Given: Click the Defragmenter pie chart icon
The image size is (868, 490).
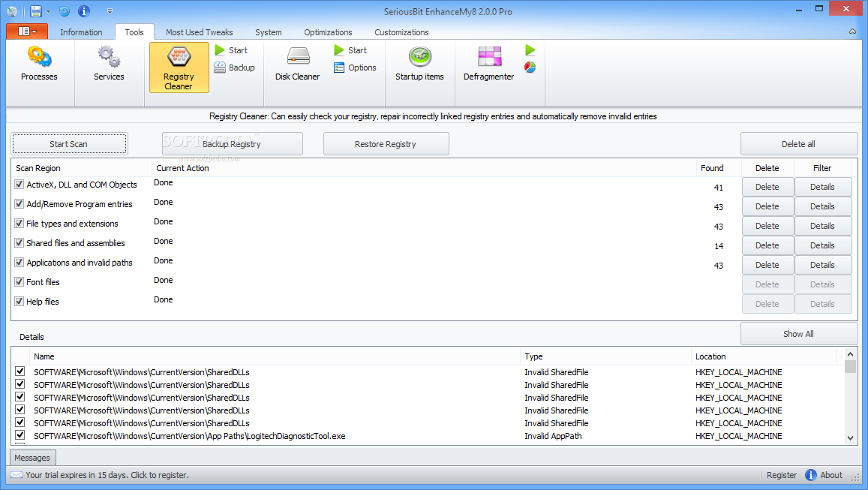Looking at the screenshot, I should tap(530, 67).
